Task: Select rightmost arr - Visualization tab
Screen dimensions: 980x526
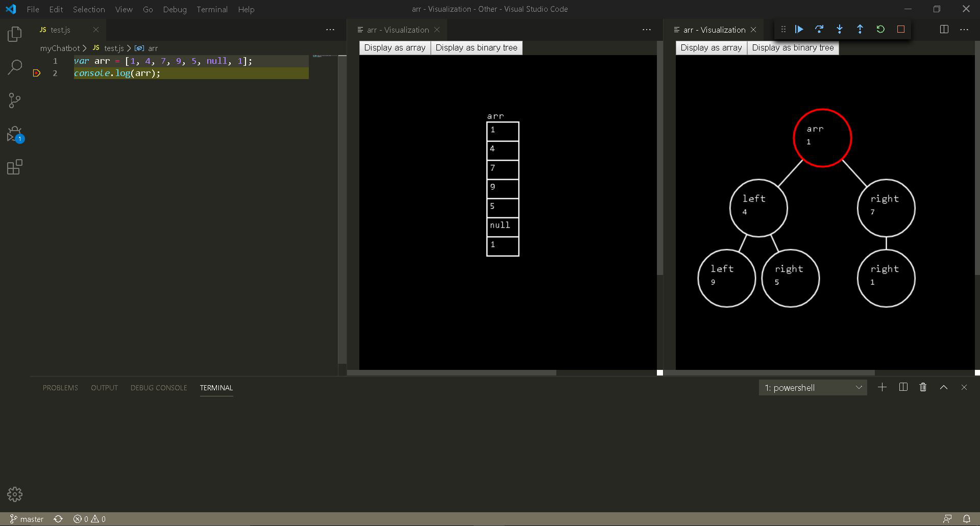Action: click(715, 30)
